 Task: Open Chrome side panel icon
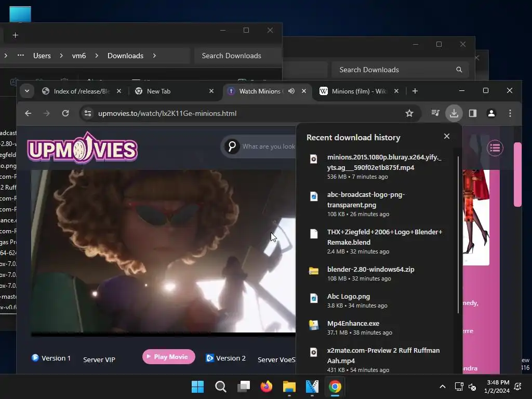(x=473, y=113)
